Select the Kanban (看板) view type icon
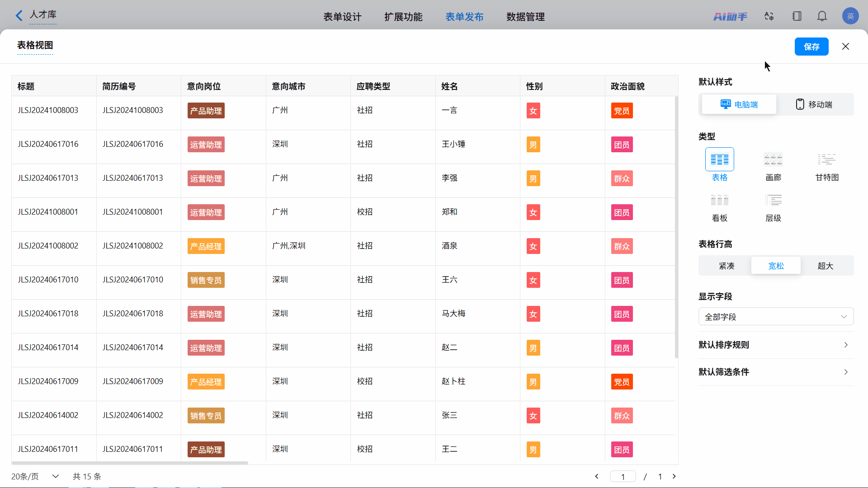This screenshot has width=868, height=488. (719, 200)
